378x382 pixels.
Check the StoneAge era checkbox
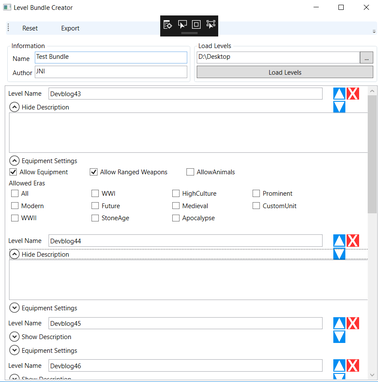click(95, 218)
